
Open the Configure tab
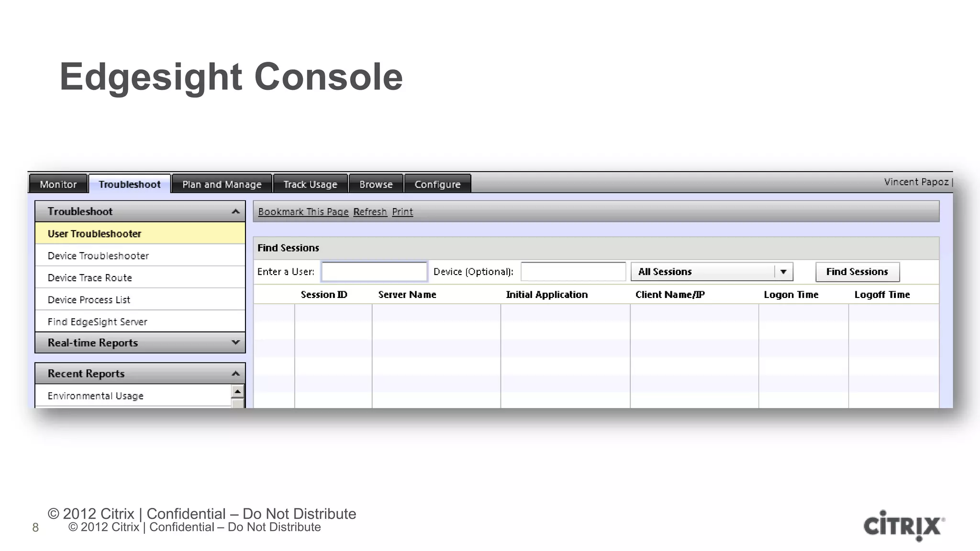[x=437, y=184]
